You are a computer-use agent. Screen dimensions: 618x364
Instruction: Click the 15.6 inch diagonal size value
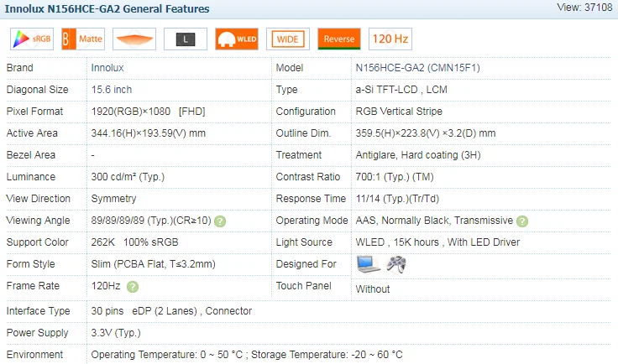point(112,90)
